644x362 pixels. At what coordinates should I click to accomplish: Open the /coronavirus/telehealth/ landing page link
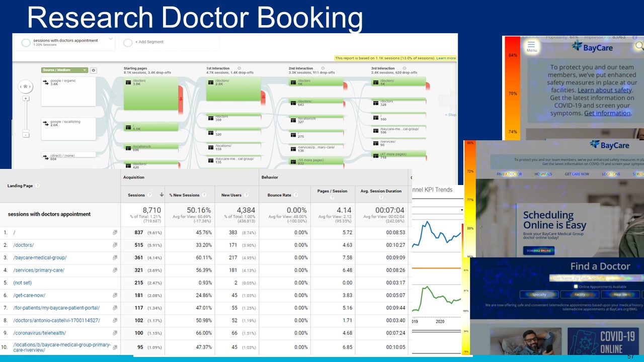[x=39, y=333]
